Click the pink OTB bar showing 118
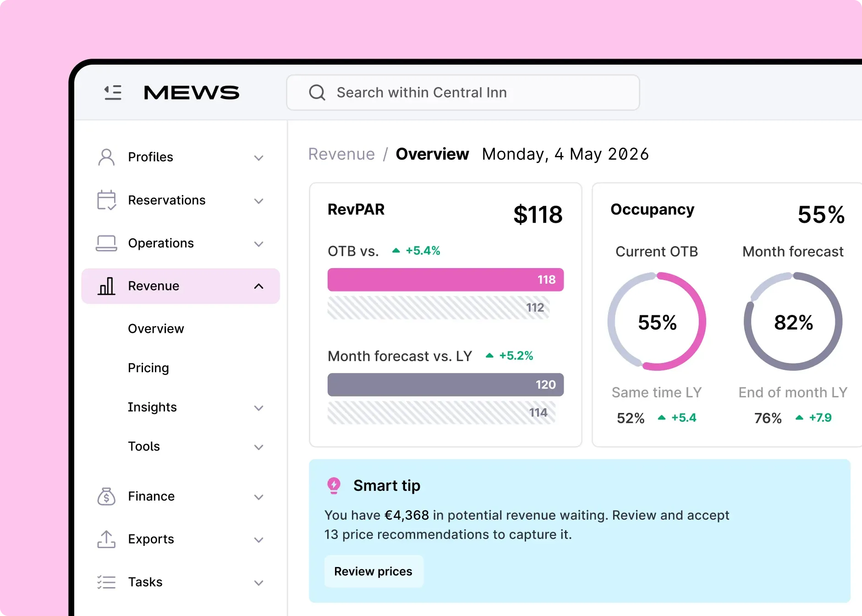862x616 pixels. pos(445,280)
